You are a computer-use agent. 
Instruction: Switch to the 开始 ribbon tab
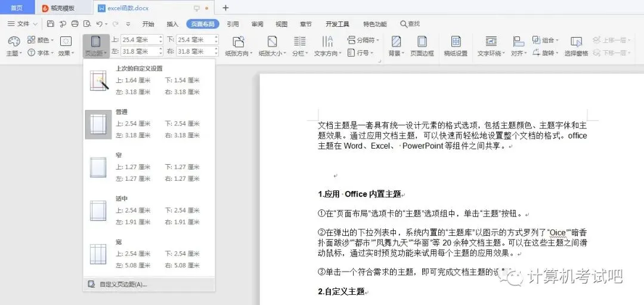148,24
